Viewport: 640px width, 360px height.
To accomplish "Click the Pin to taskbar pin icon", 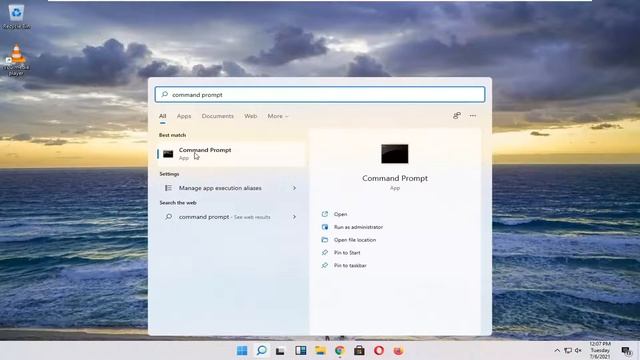I will 325,266.
